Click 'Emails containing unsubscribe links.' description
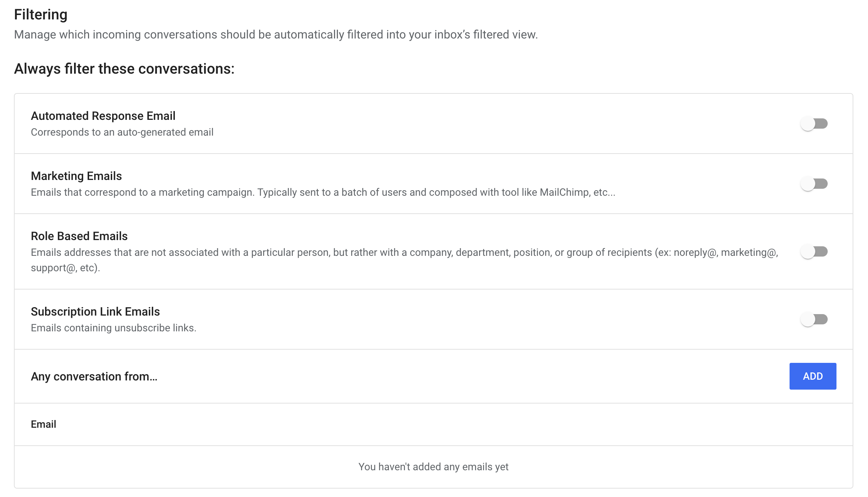Image resolution: width=868 pixels, height=497 pixels. point(114,328)
